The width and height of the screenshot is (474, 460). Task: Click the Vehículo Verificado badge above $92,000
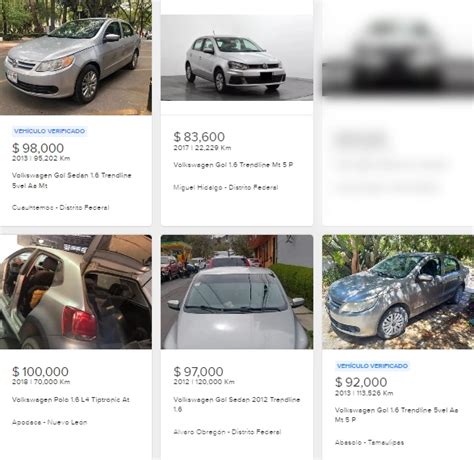click(372, 366)
